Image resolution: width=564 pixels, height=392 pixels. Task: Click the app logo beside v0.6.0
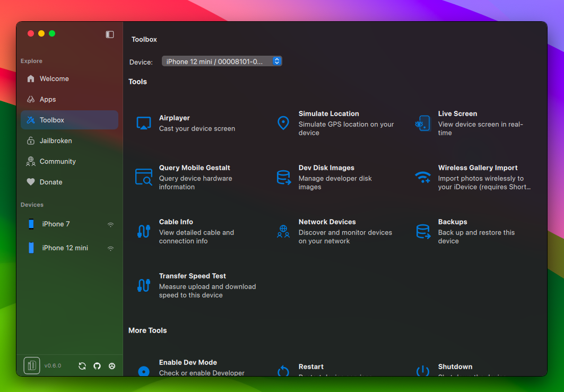(x=32, y=366)
